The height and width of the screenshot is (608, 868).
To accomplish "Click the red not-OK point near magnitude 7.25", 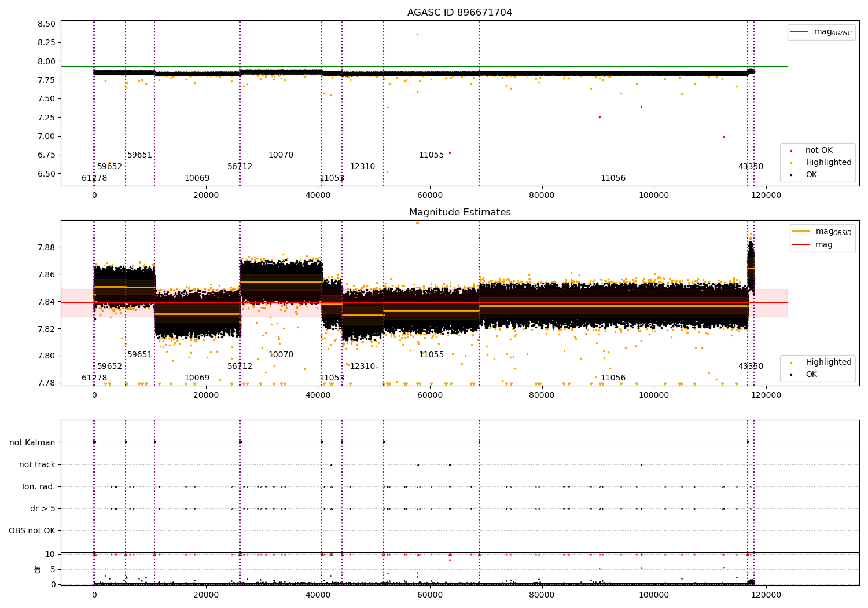I will 599,117.
